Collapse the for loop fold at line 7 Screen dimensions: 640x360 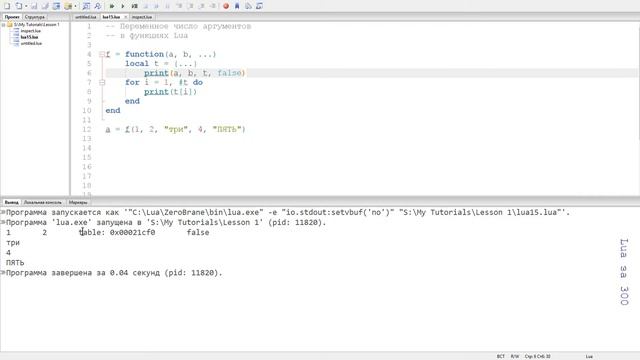(102, 82)
